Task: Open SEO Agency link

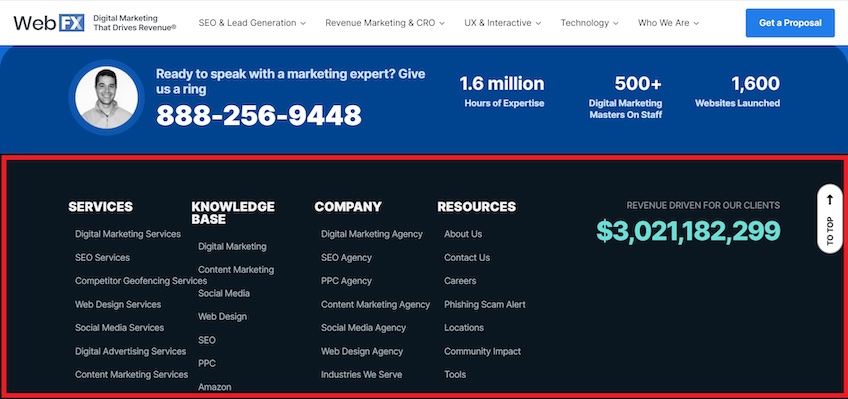Action: click(346, 257)
